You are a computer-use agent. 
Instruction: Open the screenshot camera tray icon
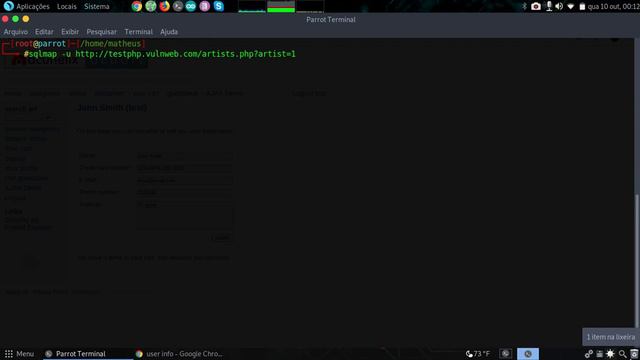click(x=536, y=6)
